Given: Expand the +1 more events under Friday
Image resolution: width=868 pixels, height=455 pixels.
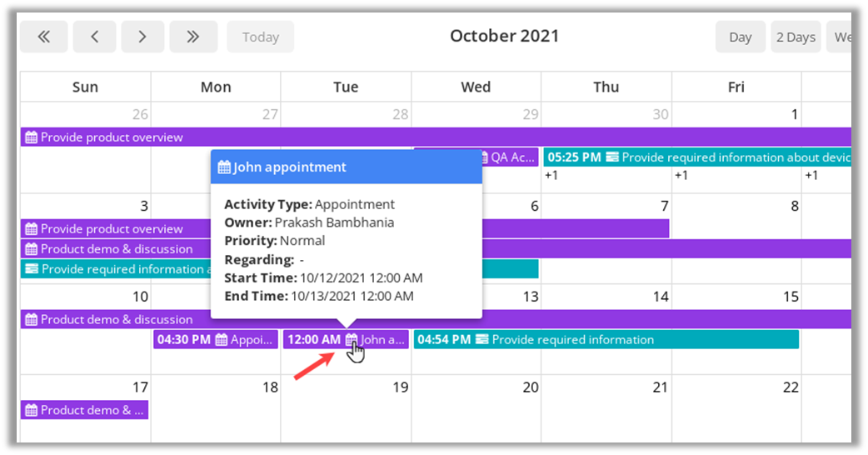Looking at the screenshot, I should click(681, 175).
